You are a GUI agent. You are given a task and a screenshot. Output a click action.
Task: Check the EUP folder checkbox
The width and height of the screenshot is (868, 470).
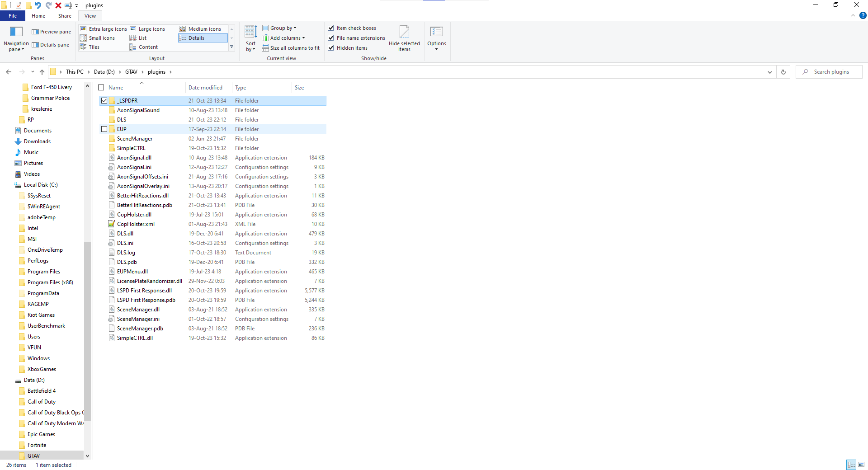tap(104, 129)
